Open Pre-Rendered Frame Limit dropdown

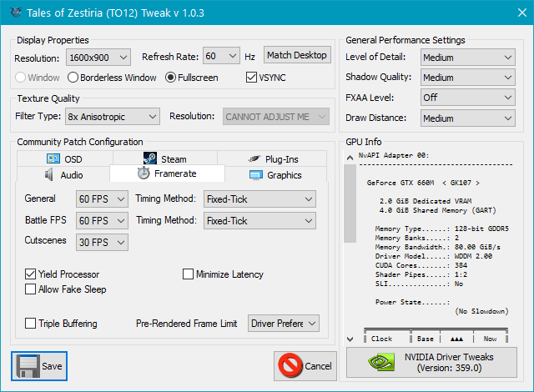(x=284, y=323)
